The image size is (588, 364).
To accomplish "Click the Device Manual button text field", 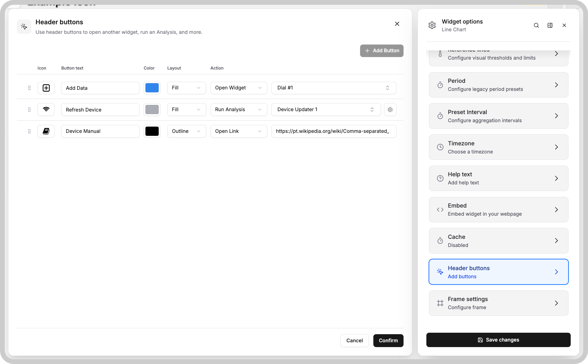I will click(100, 131).
